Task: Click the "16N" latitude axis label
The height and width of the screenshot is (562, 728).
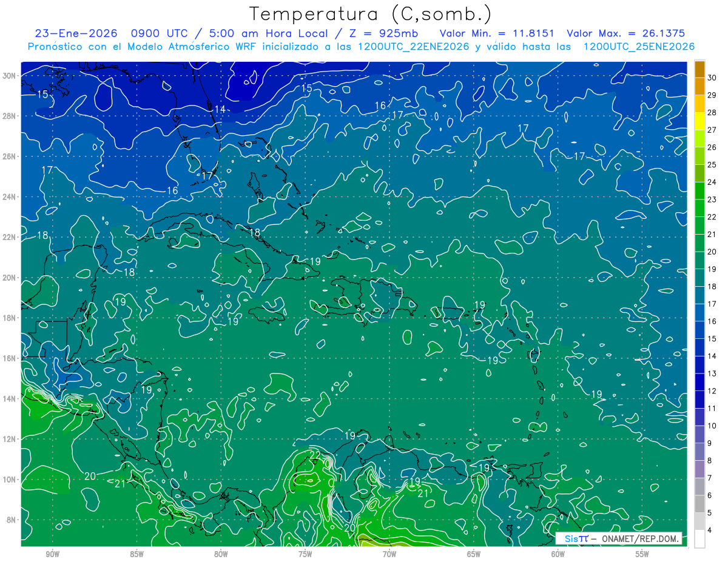Action: point(10,358)
